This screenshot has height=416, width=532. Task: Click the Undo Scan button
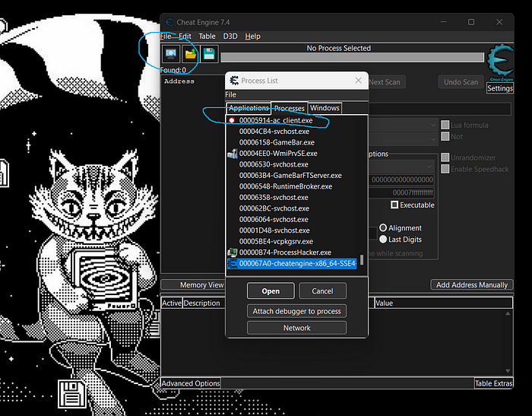(x=461, y=82)
